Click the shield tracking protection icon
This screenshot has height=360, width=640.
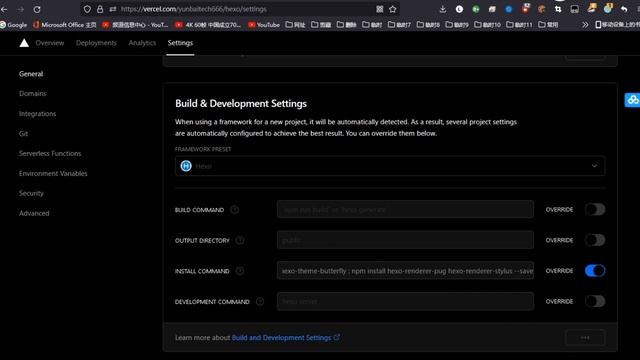pos(87,9)
